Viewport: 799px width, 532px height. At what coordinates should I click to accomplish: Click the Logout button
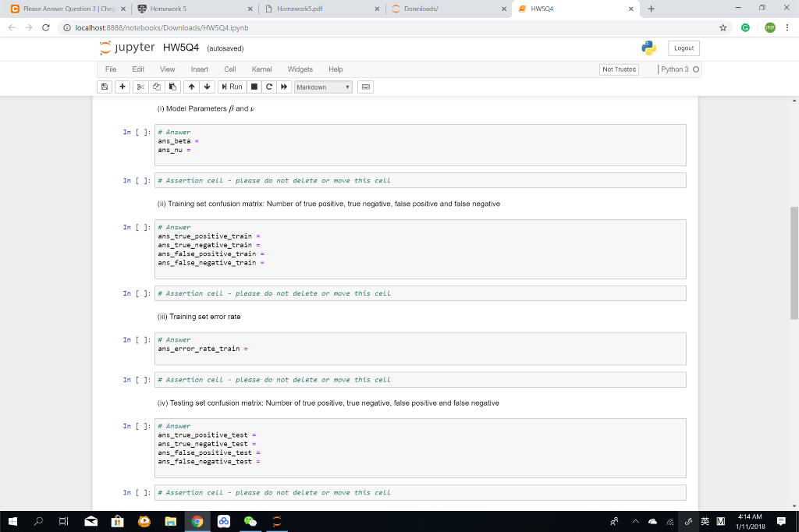click(x=684, y=48)
